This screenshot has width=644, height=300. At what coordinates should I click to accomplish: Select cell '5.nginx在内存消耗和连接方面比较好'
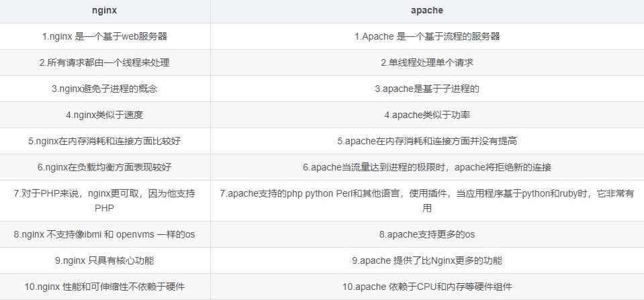(105, 141)
